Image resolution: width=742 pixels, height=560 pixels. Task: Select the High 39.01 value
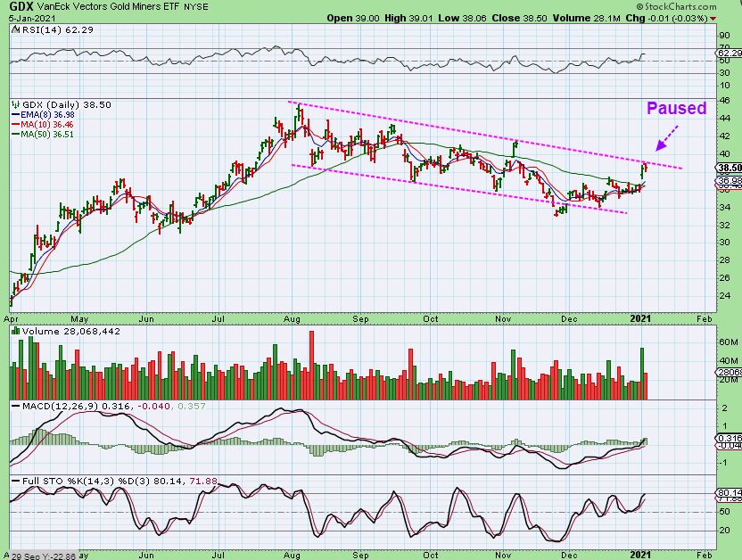(408, 18)
